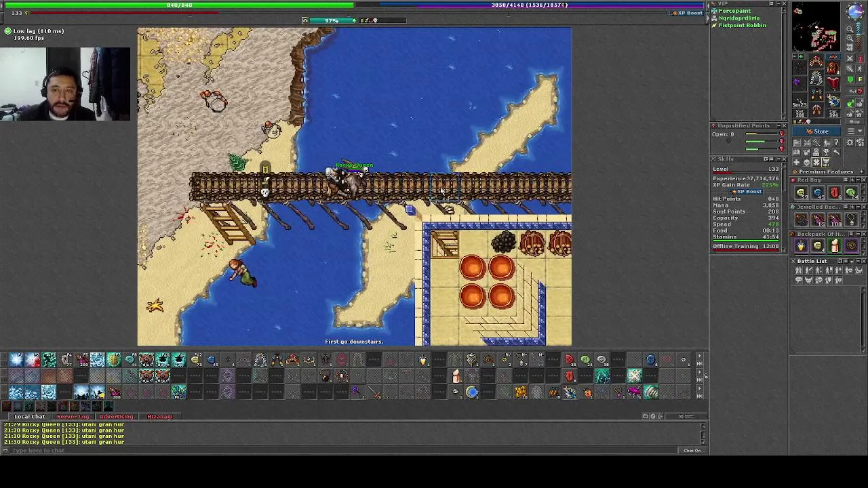Click the boots equipment slot

[x=816, y=109]
